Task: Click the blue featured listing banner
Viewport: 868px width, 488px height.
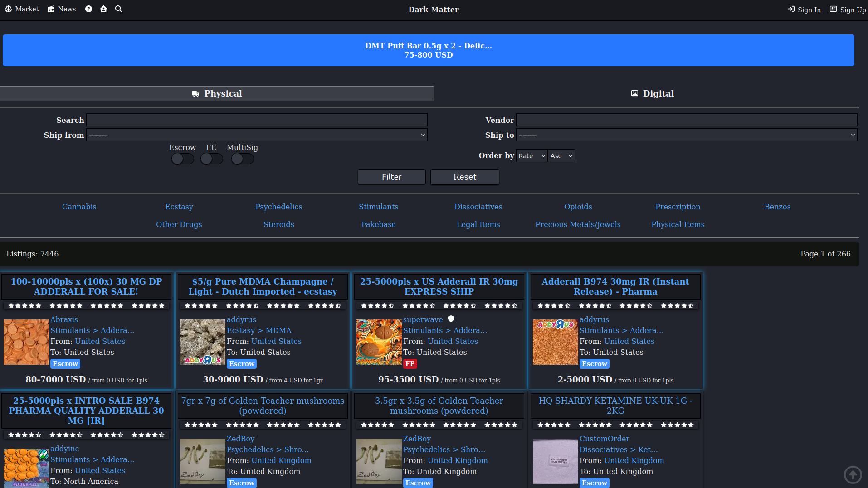Action: click(x=429, y=50)
